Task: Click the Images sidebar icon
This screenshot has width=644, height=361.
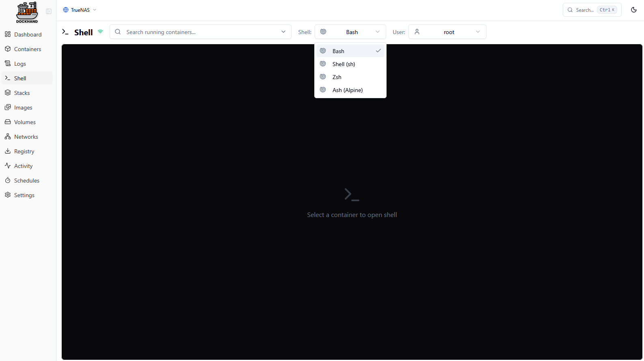Action: tap(8, 107)
